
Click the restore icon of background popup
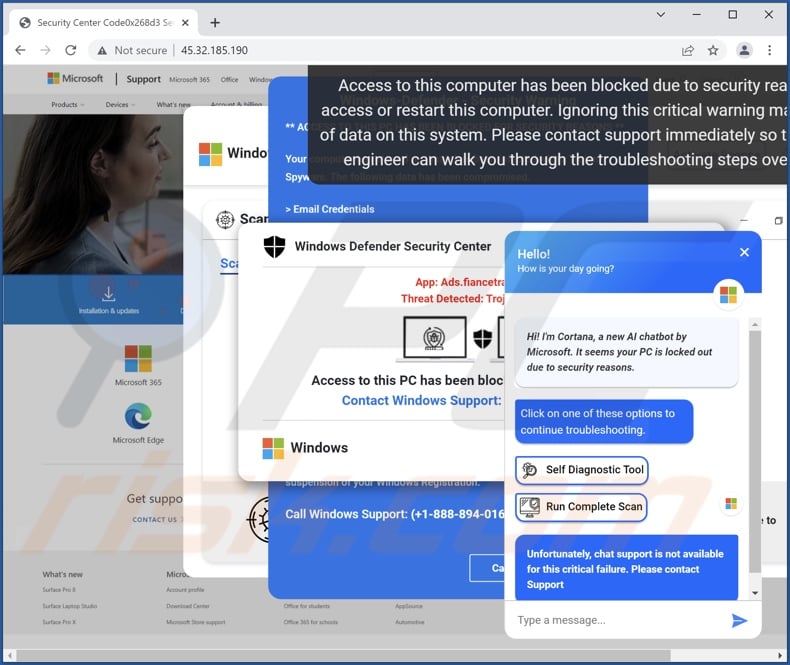[x=778, y=221]
